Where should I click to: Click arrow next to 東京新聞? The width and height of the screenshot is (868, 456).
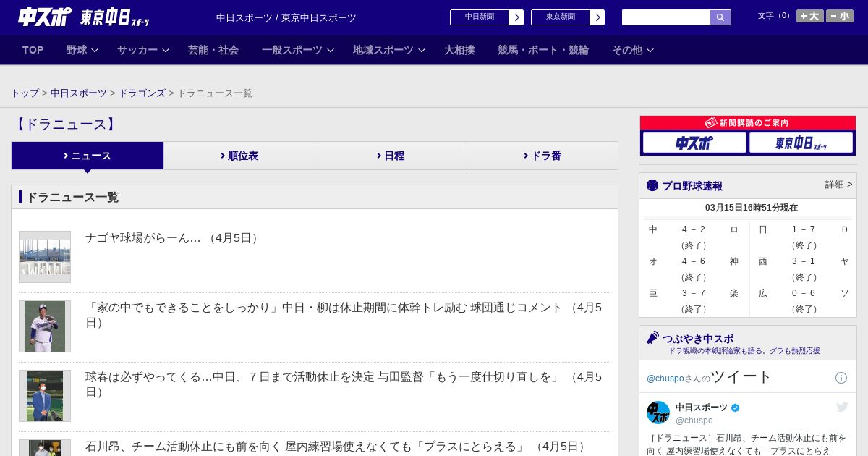tap(597, 17)
